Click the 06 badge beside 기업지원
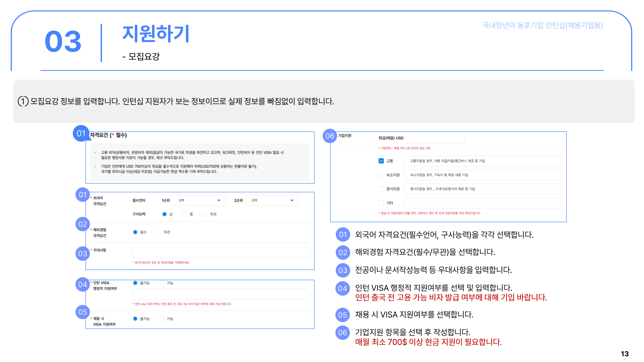This screenshot has height=362, width=644. click(x=330, y=136)
